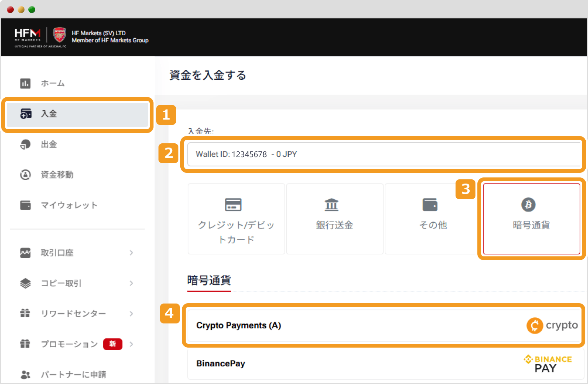Open 資金移動 via its transfer icon
588x384 pixels.
click(25, 175)
